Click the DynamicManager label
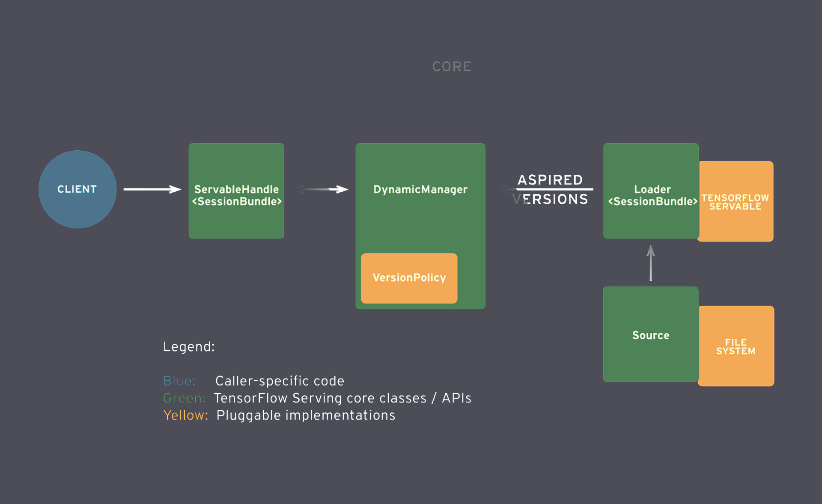Image resolution: width=822 pixels, height=504 pixels. pos(420,189)
